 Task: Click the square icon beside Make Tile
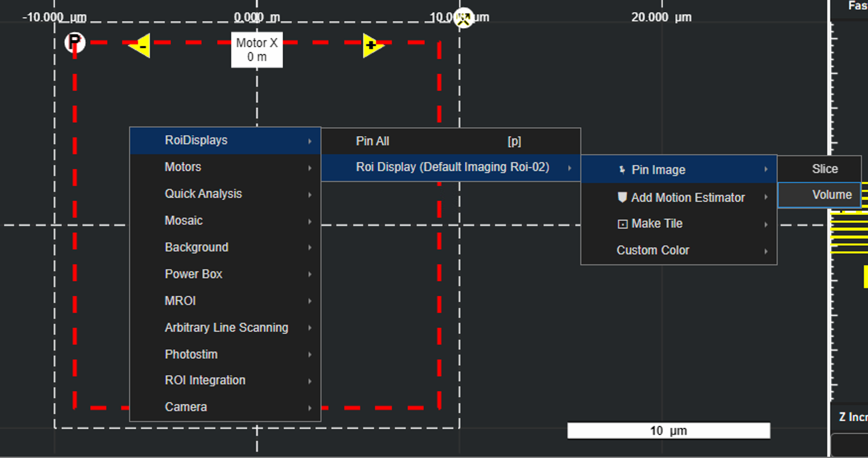coord(622,224)
